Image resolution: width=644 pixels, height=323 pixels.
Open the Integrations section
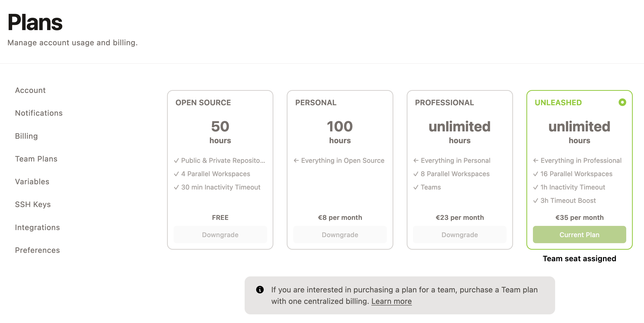coord(38,227)
